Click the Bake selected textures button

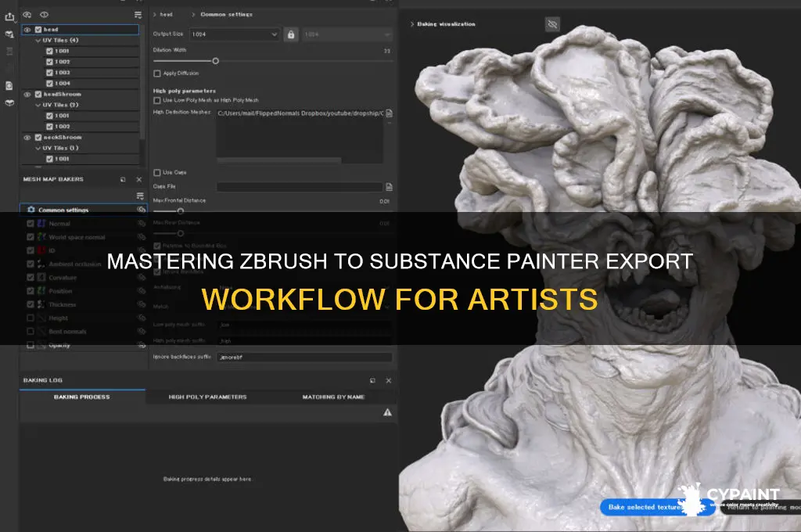pyautogui.click(x=657, y=507)
